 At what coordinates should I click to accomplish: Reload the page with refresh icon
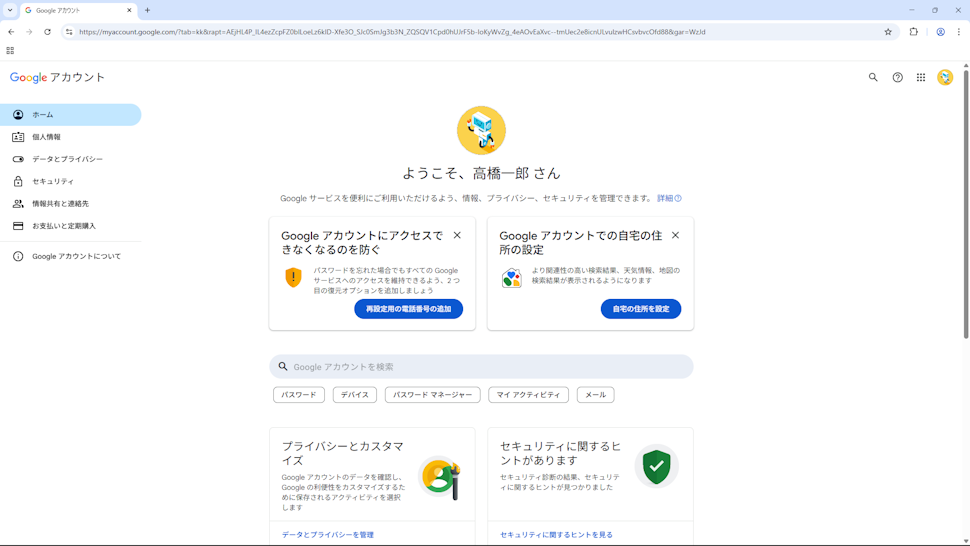pos(47,32)
